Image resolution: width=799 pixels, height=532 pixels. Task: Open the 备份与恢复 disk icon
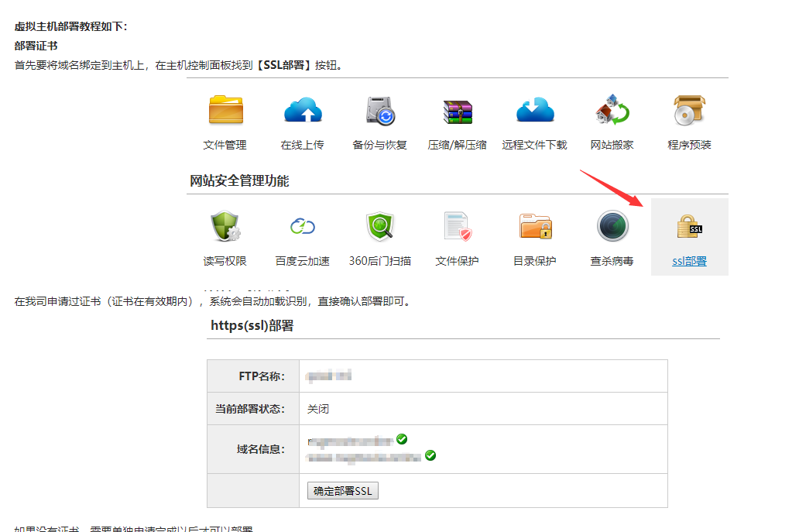click(x=380, y=111)
